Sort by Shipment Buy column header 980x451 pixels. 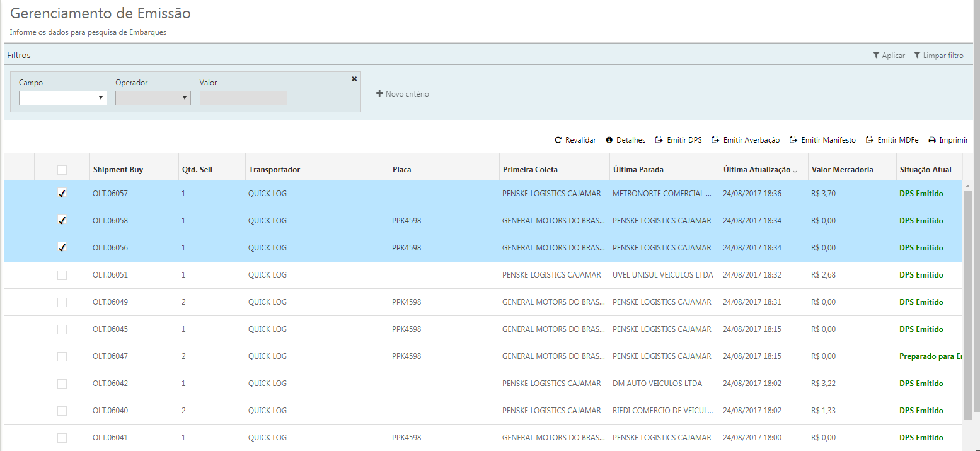(x=118, y=170)
